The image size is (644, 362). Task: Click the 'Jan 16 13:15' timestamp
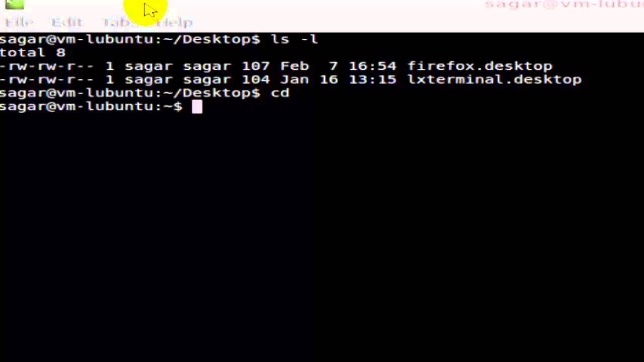pos(338,79)
